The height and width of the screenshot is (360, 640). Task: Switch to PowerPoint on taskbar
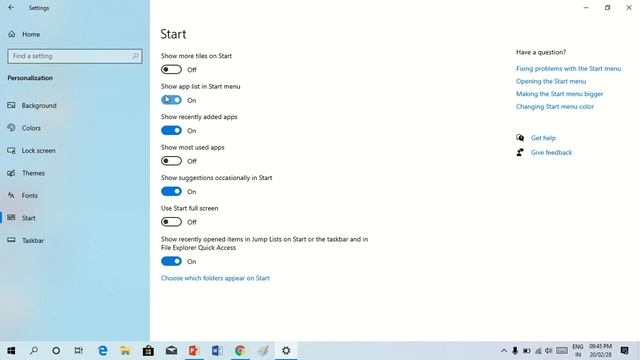(194, 351)
